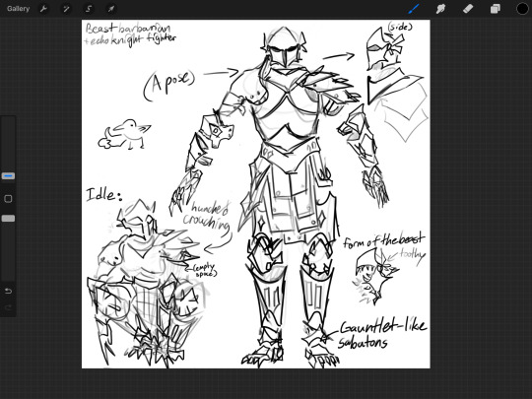
Task: Tap the "form of the beast" note
Action: coord(383,239)
